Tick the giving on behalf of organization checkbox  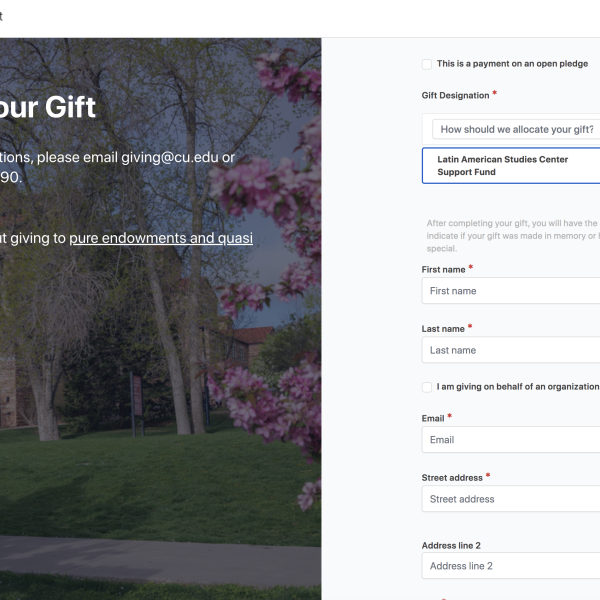click(x=427, y=387)
